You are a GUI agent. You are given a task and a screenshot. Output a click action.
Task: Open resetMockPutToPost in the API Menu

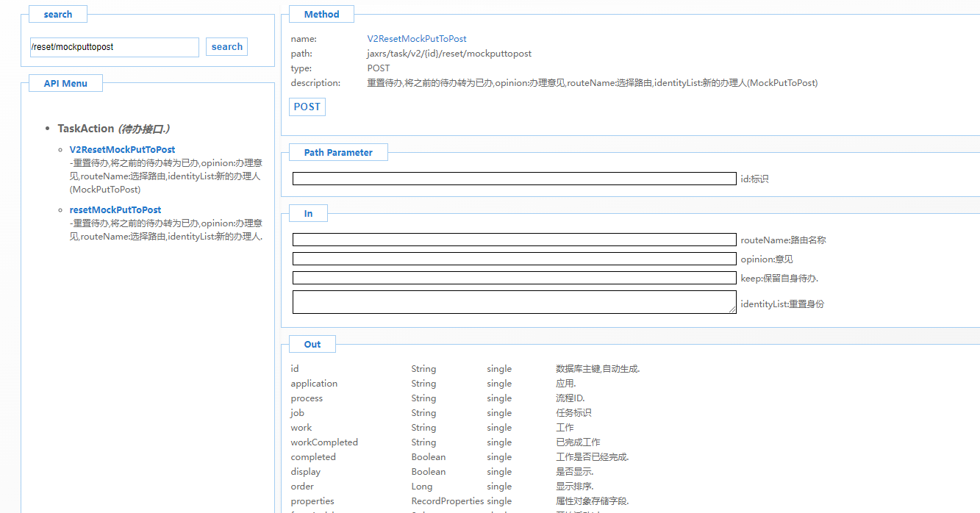click(115, 209)
